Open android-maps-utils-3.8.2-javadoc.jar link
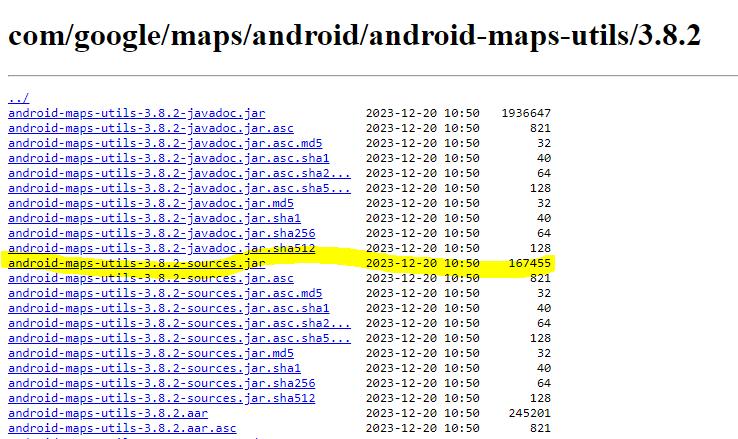 tap(136, 113)
